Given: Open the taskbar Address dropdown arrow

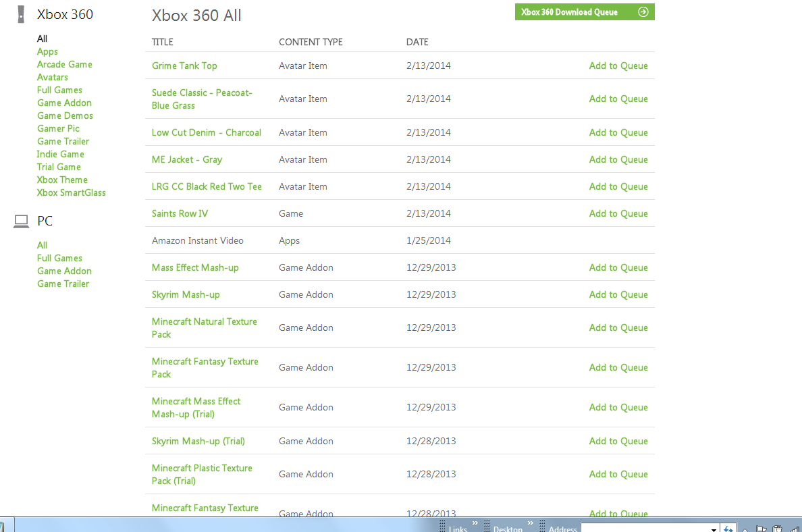Looking at the screenshot, I should pyautogui.click(x=714, y=529).
